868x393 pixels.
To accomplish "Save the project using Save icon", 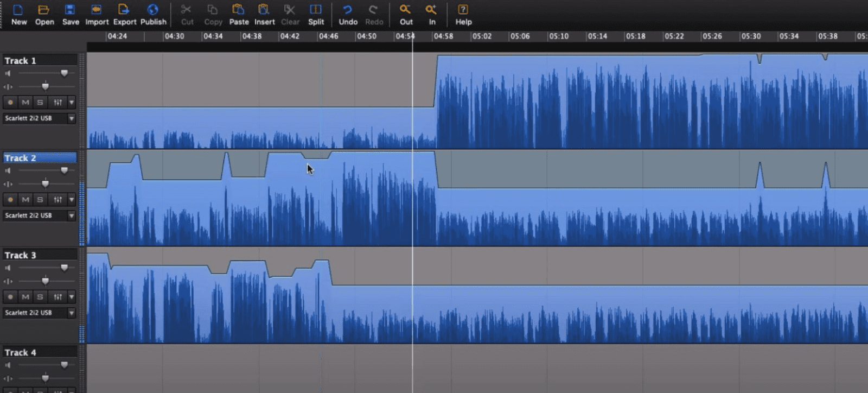I will (x=70, y=10).
